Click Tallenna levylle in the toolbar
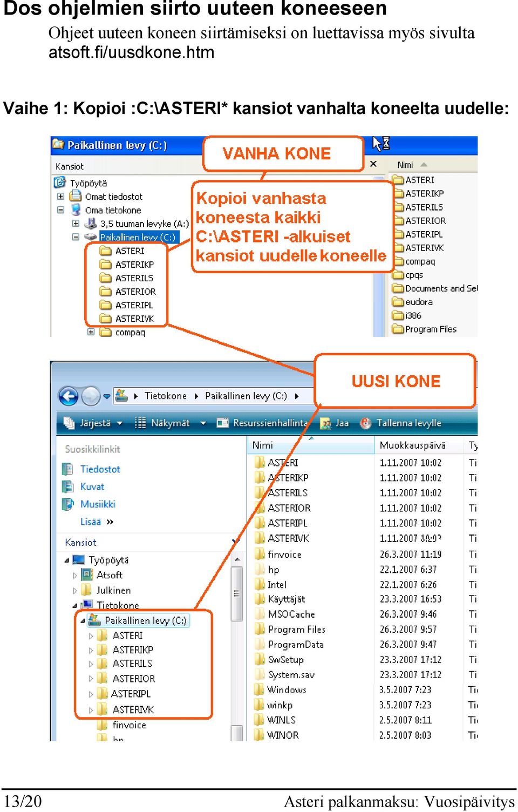The image size is (518, 812). 408,423
